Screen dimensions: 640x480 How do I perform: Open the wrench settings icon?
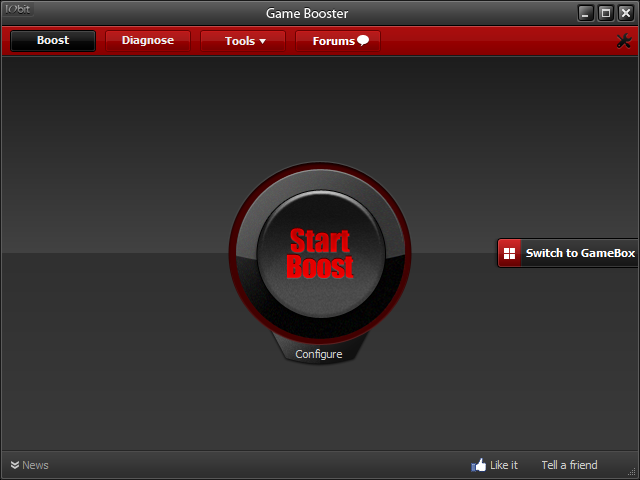point(624,41)
